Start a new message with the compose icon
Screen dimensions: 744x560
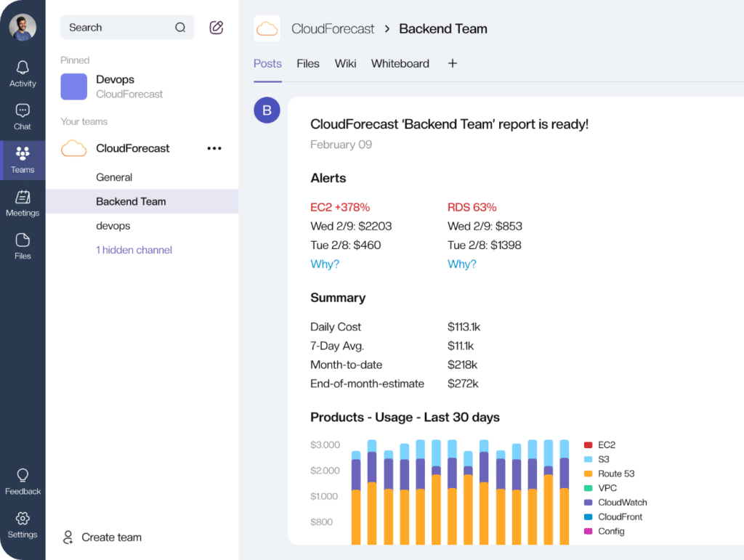[x=216, y=27]
